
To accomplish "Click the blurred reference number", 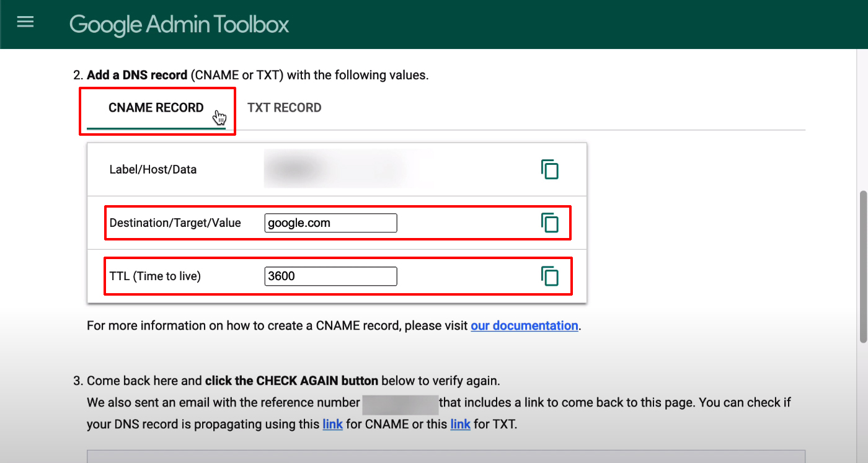I will tap(400, 403).
